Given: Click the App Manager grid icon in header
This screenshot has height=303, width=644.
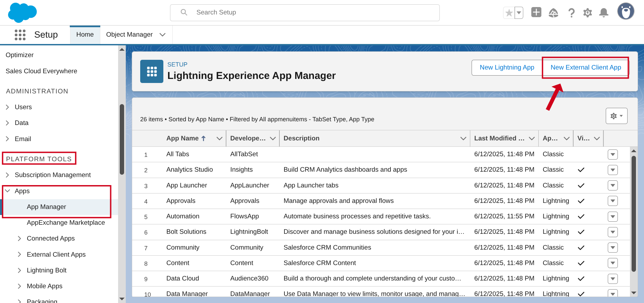Looking at the screenshot, I should [x=152, y=71].
